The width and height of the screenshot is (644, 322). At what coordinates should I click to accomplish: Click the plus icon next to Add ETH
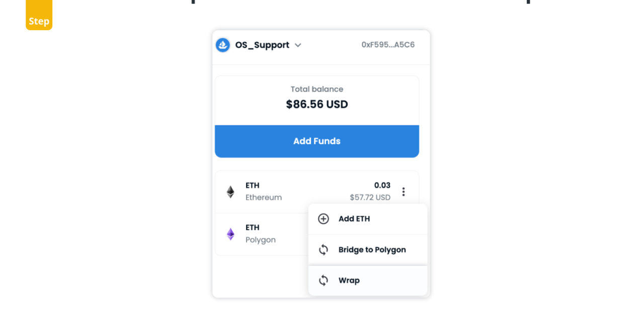pos(323,218)
